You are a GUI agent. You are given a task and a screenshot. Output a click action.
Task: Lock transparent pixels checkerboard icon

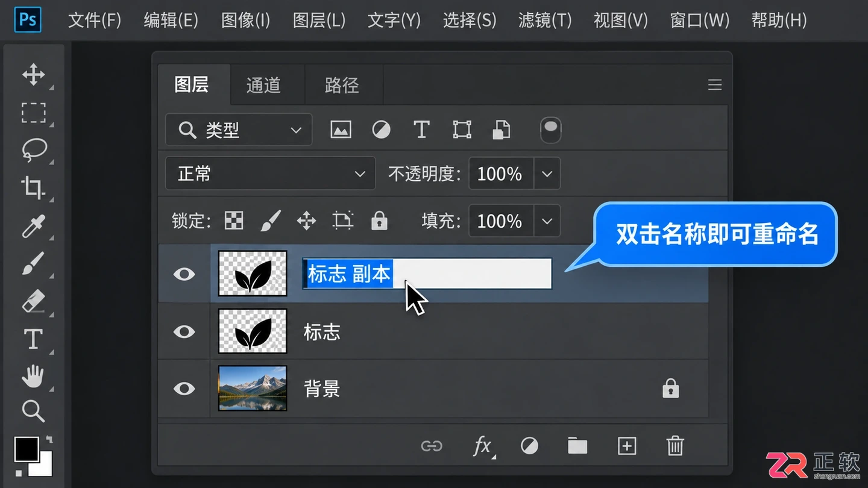[234, 221]
